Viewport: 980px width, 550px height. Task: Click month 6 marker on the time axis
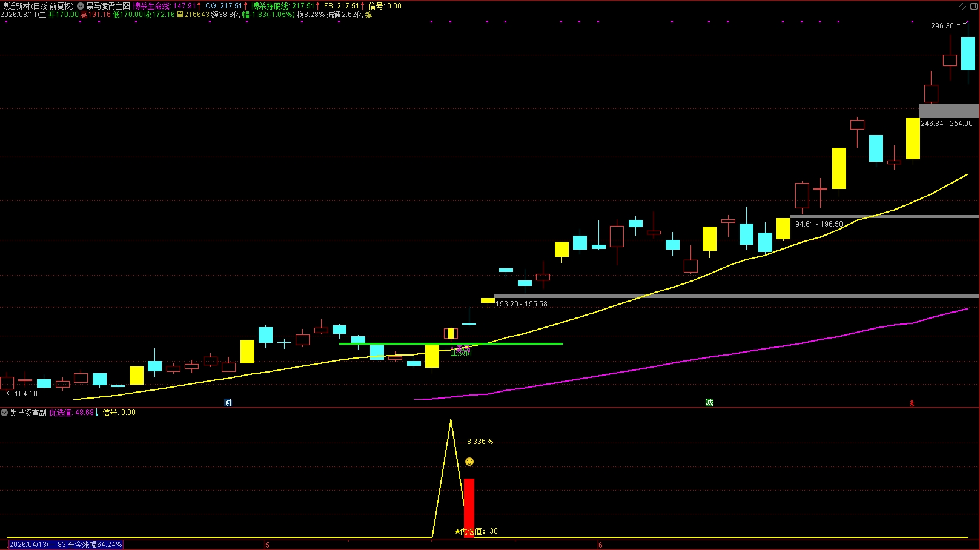click(x=600, y=545)
